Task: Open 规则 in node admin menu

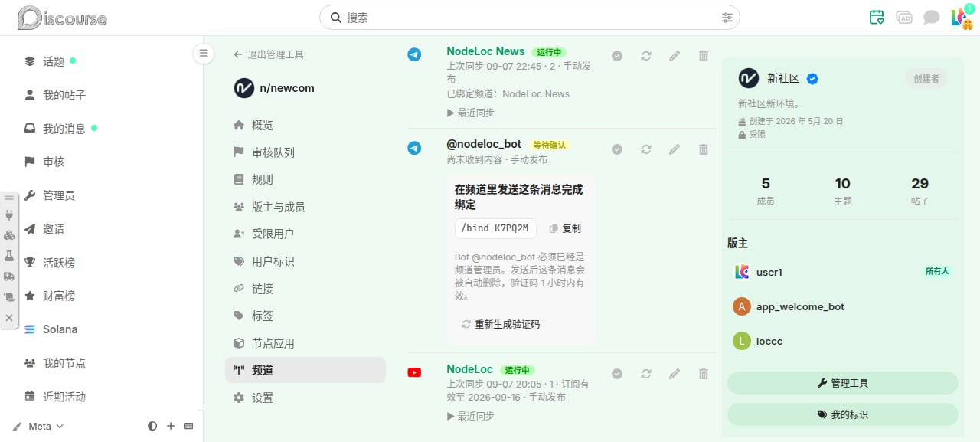Action: [305, 179]
